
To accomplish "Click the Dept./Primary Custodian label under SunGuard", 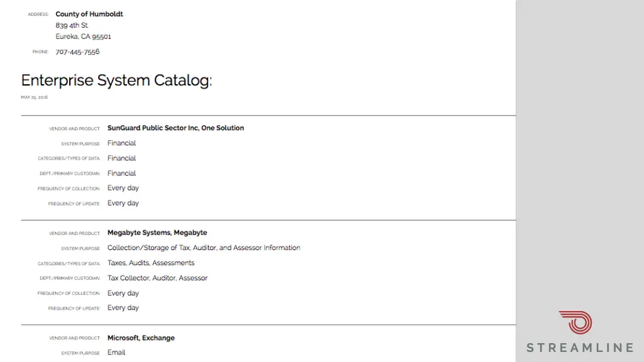I will [70, 173].
